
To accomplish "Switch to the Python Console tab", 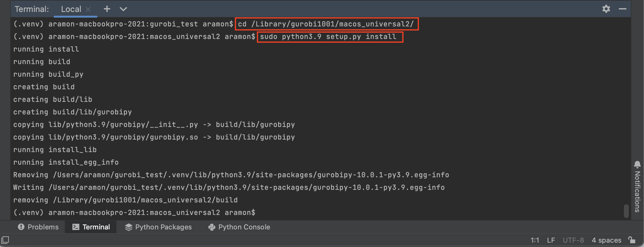I will click(x=244, y=227).
